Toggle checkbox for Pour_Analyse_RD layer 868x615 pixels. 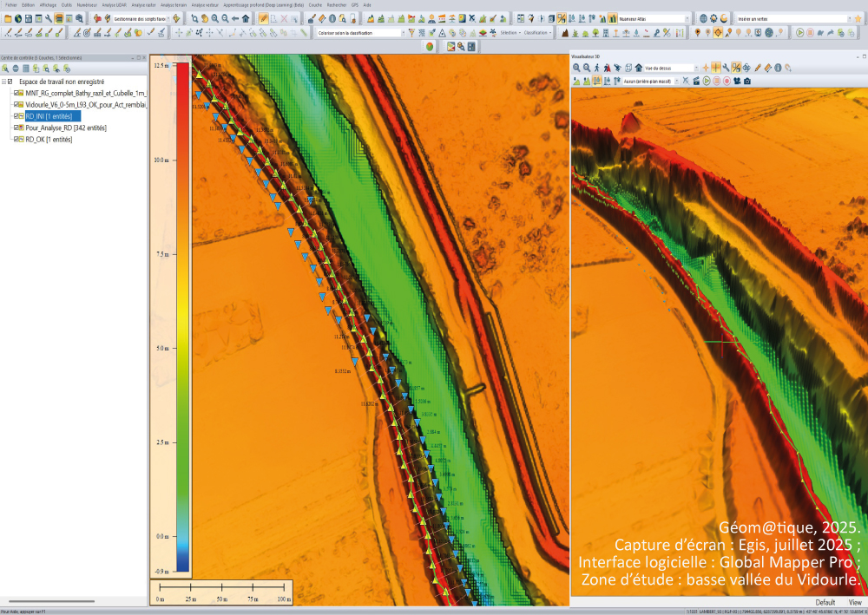click(17, 127)
